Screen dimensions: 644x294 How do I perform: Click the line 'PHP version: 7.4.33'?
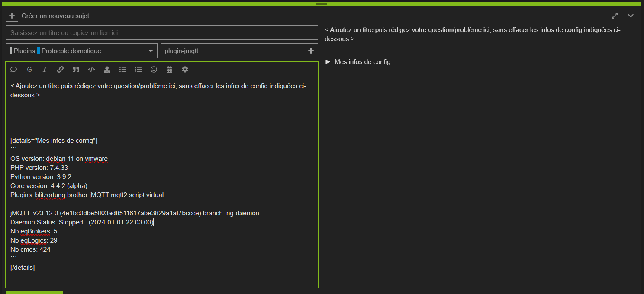pos(39,168)
